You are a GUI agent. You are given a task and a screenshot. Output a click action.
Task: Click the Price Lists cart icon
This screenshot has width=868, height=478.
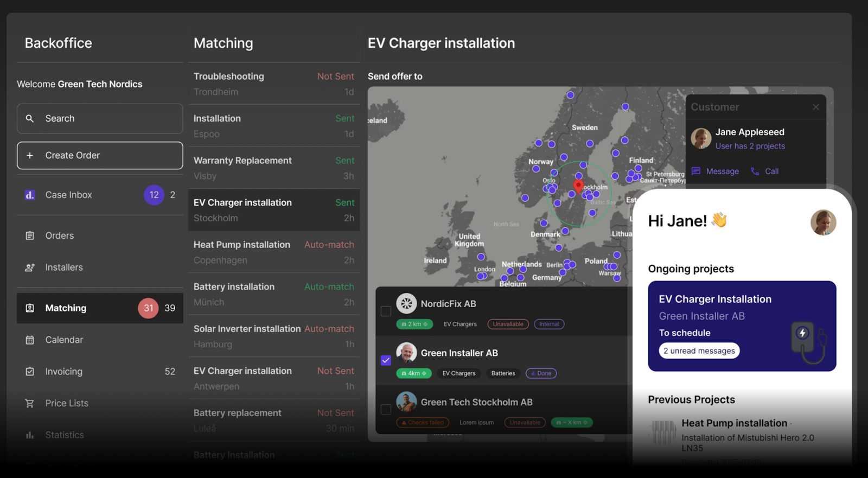coord(30,403)
